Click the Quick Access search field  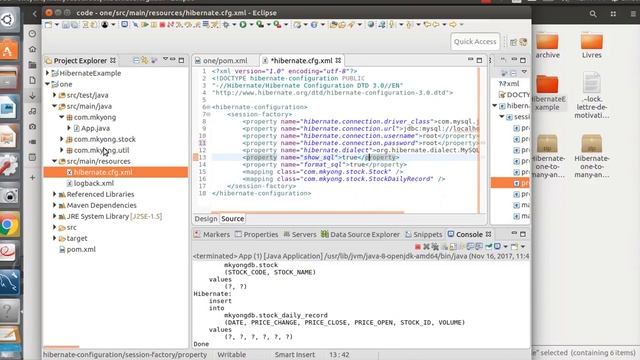click(475, 42)
